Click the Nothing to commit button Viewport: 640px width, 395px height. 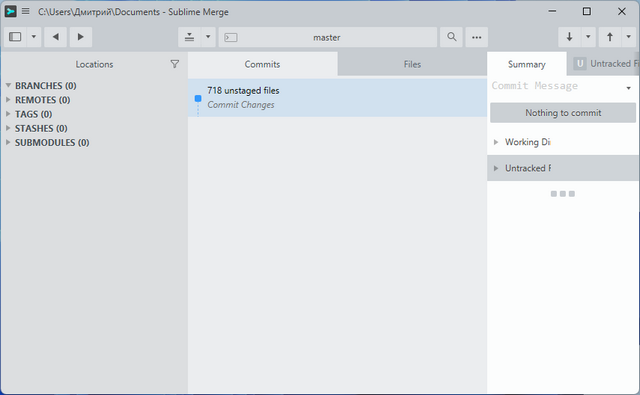[563, 113]
